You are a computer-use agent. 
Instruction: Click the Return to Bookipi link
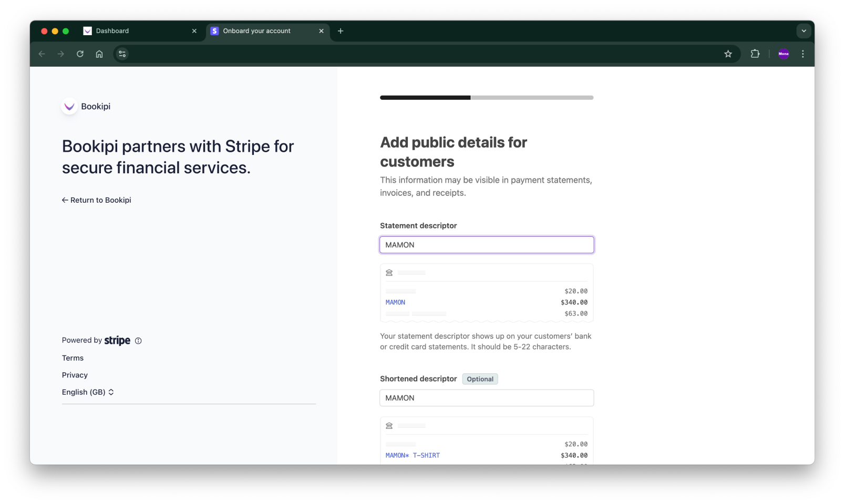coord(96,200)
